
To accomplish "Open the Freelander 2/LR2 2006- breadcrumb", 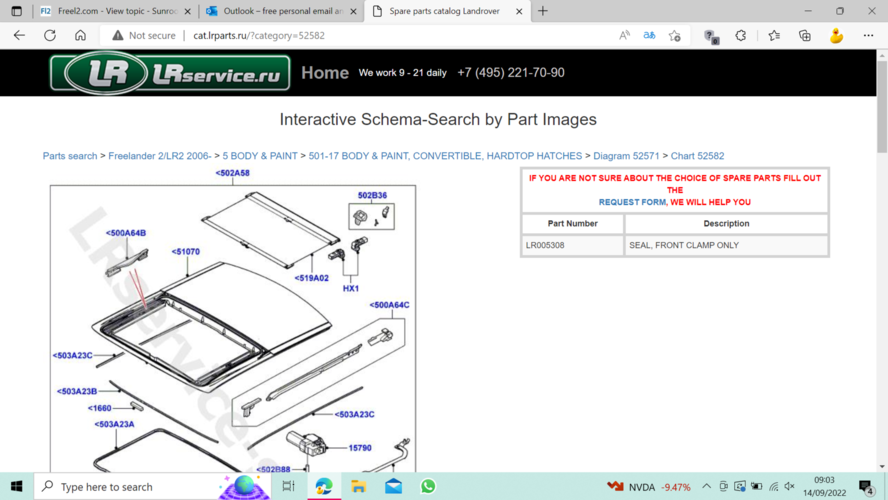I will coord(160,156).
